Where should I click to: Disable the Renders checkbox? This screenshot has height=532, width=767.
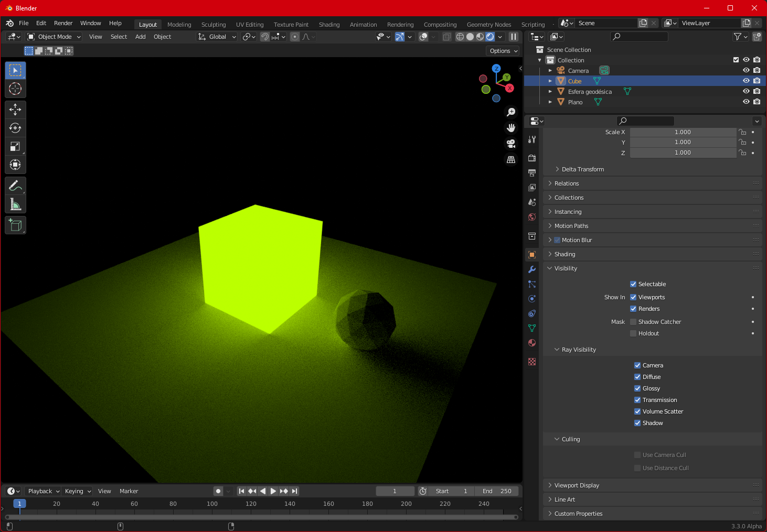[x=633, y=309]
